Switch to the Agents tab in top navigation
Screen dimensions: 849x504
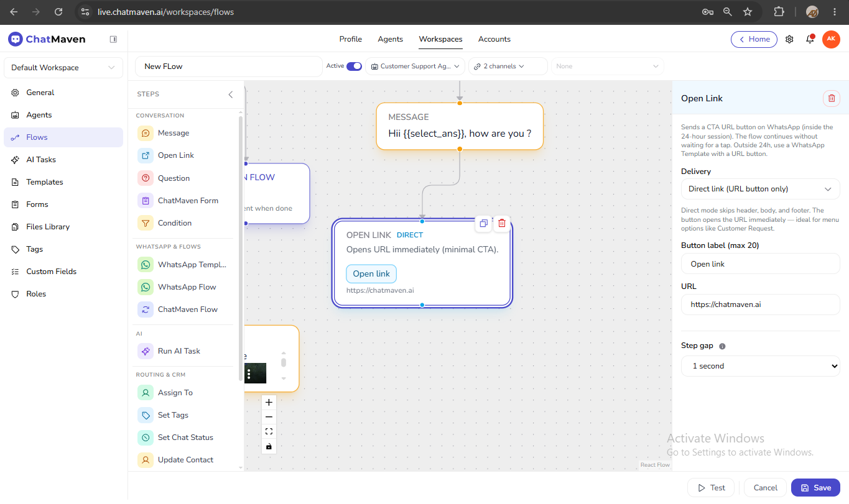coord(390,39)
